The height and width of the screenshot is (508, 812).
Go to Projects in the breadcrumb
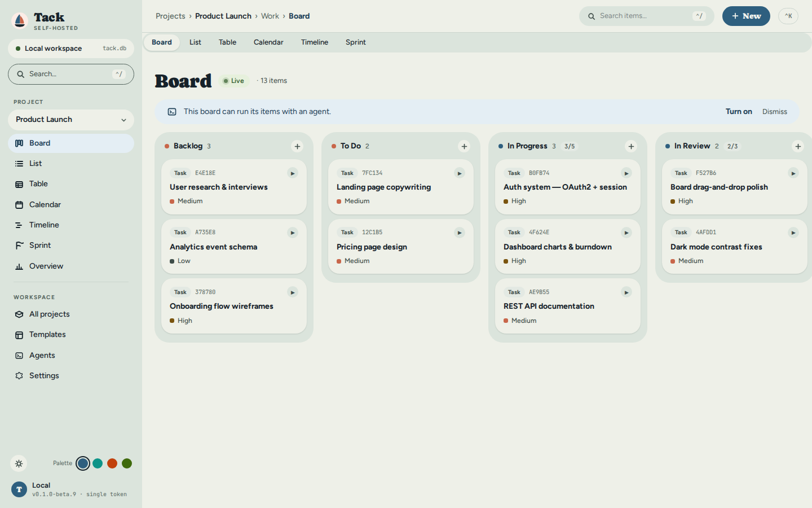click(x=170, y=16)
